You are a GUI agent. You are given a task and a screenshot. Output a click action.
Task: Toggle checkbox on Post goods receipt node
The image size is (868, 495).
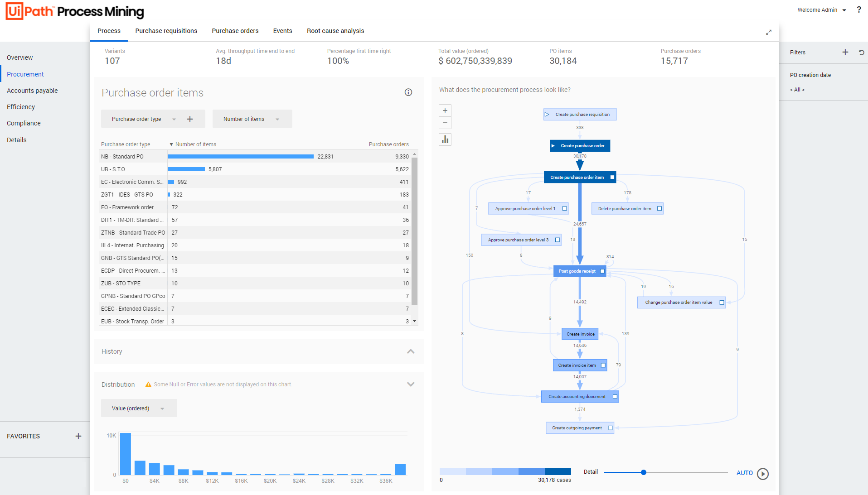point(602,271)
